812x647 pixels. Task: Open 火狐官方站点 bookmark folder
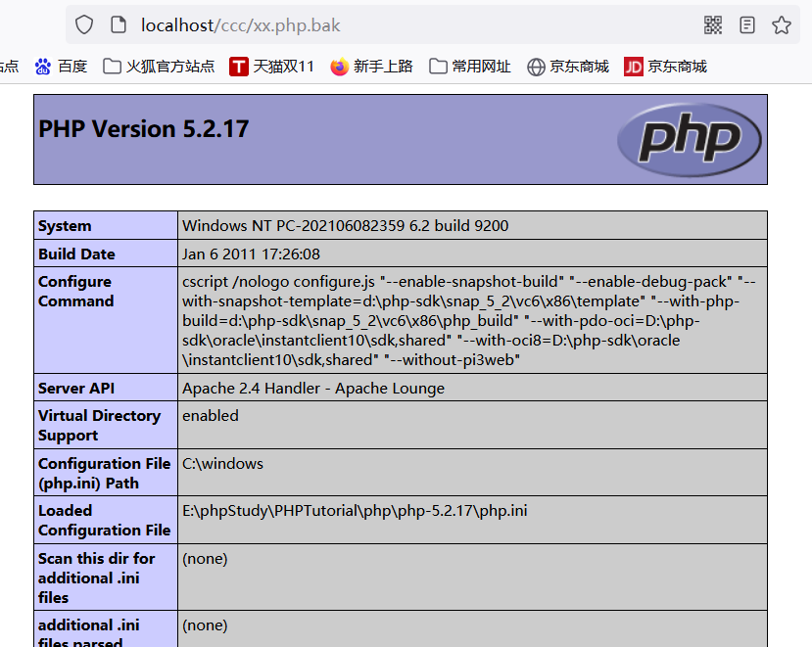point(159,67)
